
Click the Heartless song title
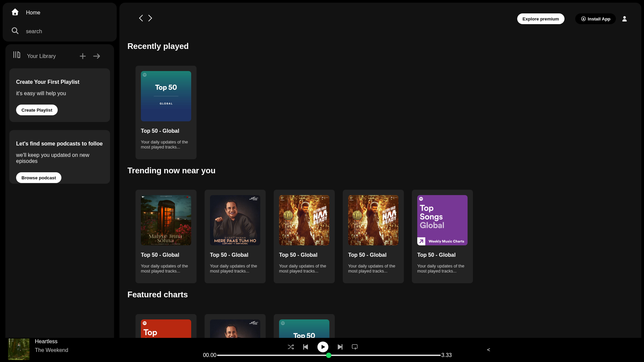point(46,341)
